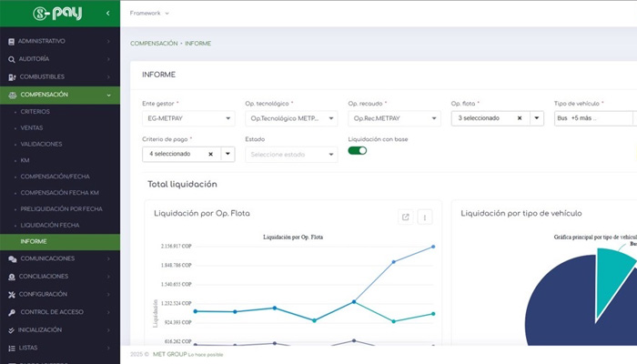Collapse the sidebar with the arrow icon
This screenshot has width=637, height=364.
(107, 14)
